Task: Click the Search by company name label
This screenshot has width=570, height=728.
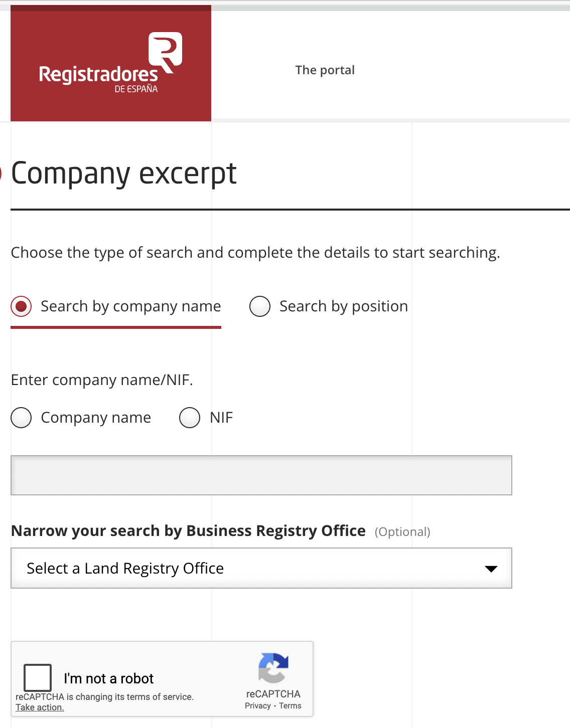Action: tap(130, 306)
